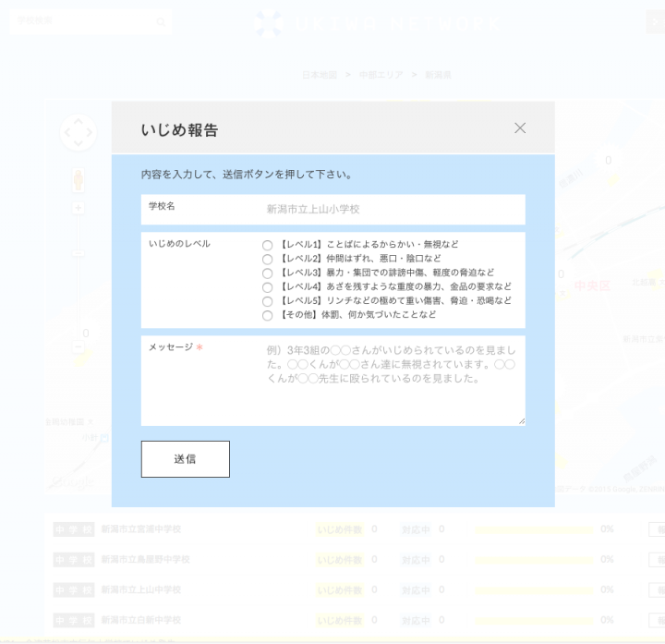Click the Street View pegman icon
The image size is (665, 644).
click(78, 180)
